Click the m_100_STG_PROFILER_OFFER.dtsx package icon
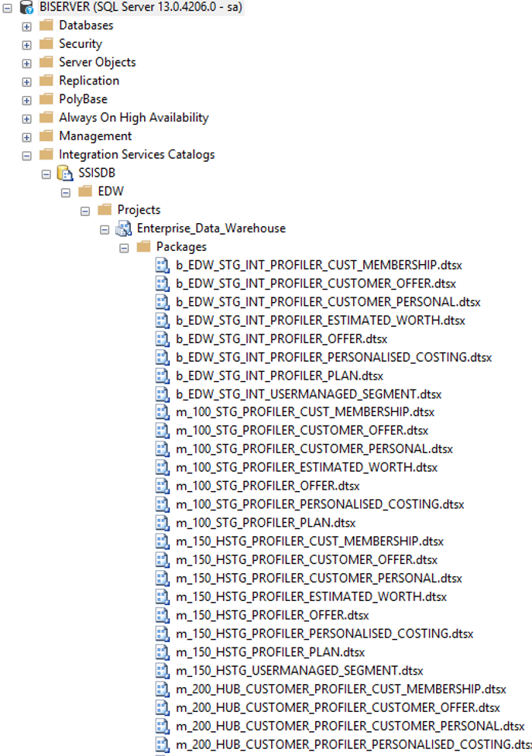The height and width of the screenshot is (756, 532). (163, 486)
